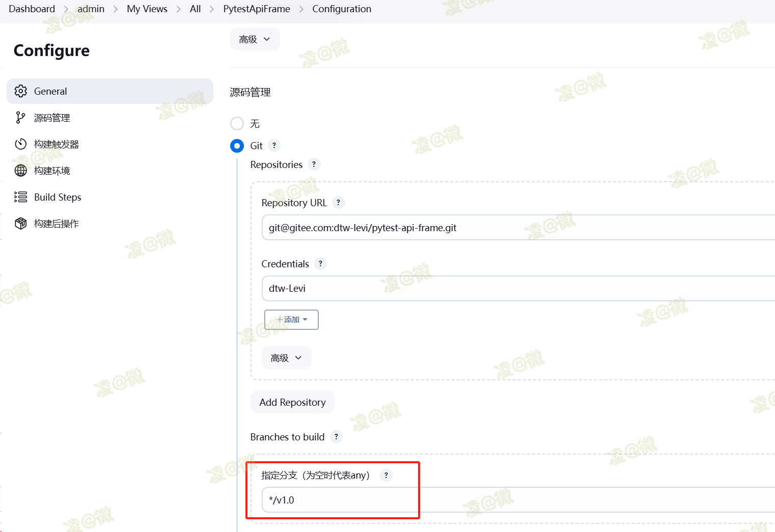Jump to 构建后操作 section
The image size is (775, 532).
coord(110,223)
